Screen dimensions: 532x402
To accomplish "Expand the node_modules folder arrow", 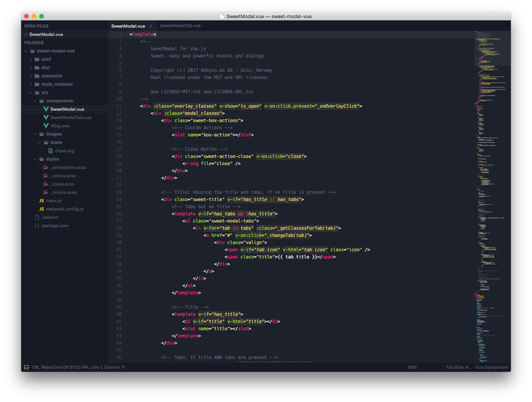I will click(x=31, y=84).
